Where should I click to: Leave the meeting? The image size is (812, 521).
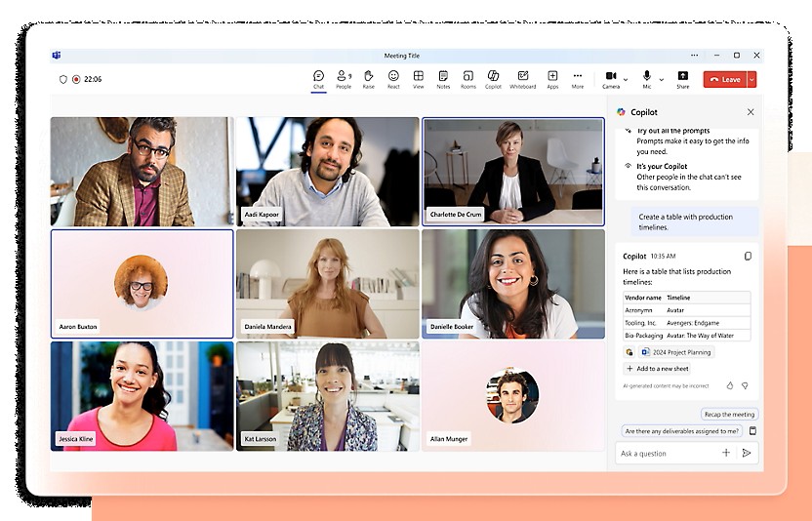[x=725, y=79]
